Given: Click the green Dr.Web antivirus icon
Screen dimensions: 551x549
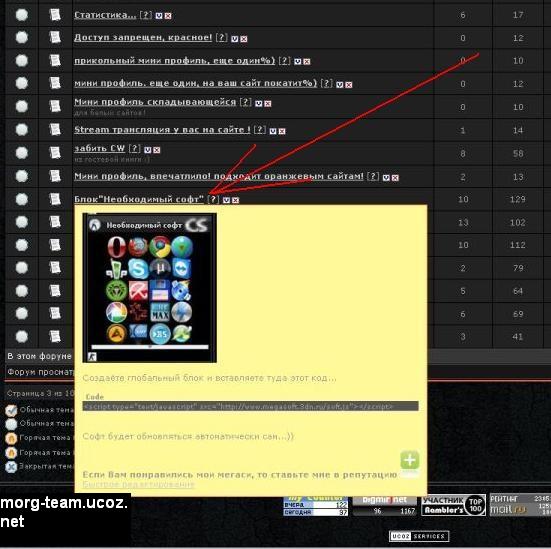Looking at the screenshot, I should 116,291.
